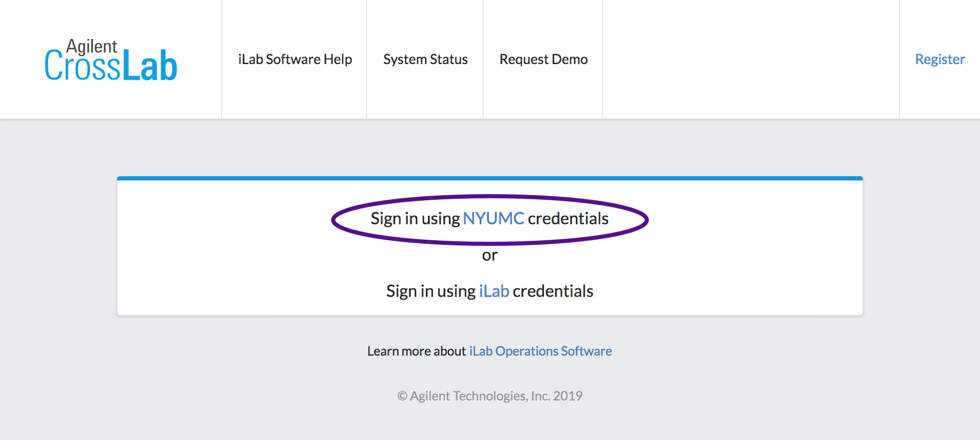Sign in via the NYUMC link
980x440 pixels.
coord(493,219)
